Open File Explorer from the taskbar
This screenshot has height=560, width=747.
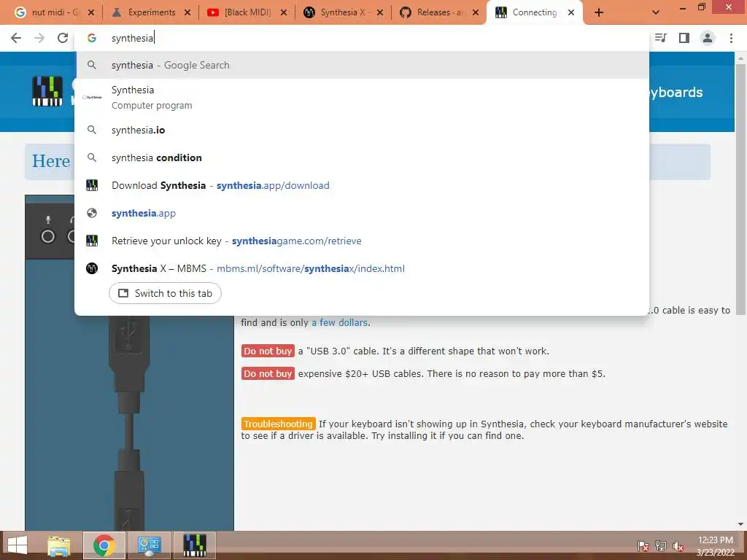click(x=59, y=545)
